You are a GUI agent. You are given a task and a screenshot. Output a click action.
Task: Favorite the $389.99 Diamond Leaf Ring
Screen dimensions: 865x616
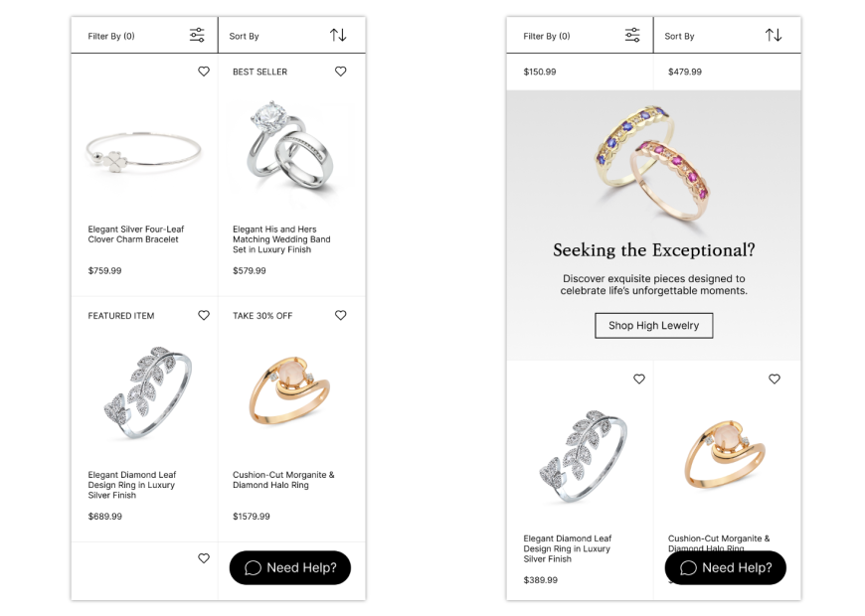[639, 380]
